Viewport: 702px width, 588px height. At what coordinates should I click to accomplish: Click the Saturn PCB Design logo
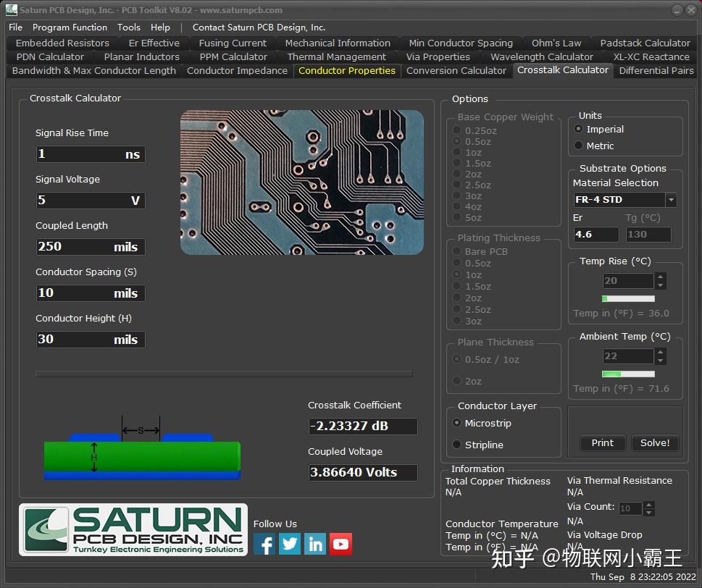coord(133,529)
